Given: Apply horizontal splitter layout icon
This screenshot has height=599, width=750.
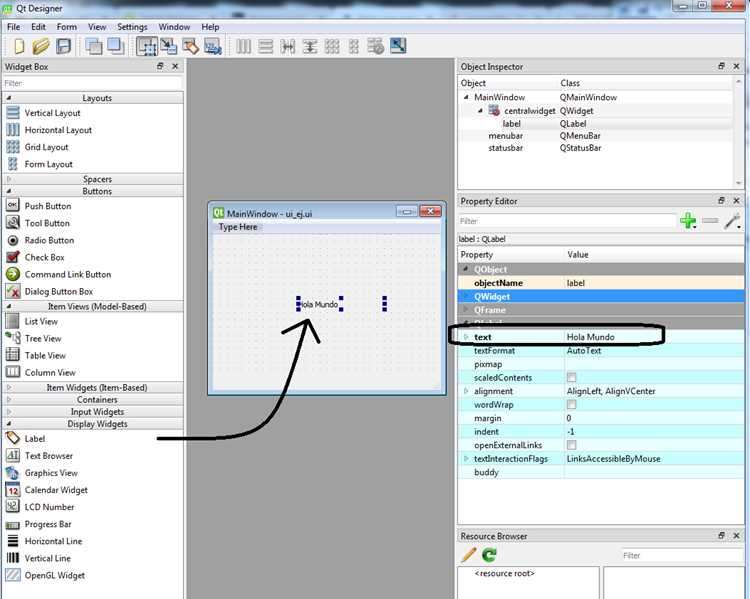Looking at the screenshot, I should pos(287,46).
